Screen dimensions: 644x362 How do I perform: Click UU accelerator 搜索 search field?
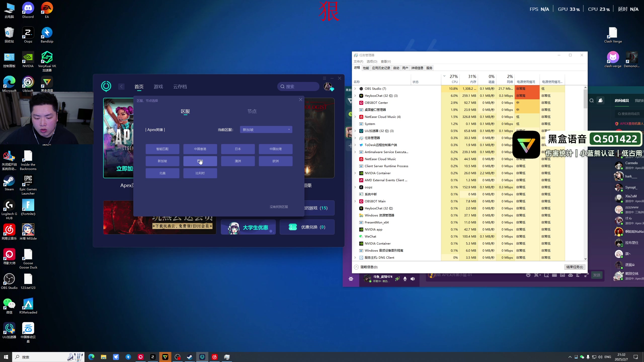[x=298, y=86]
